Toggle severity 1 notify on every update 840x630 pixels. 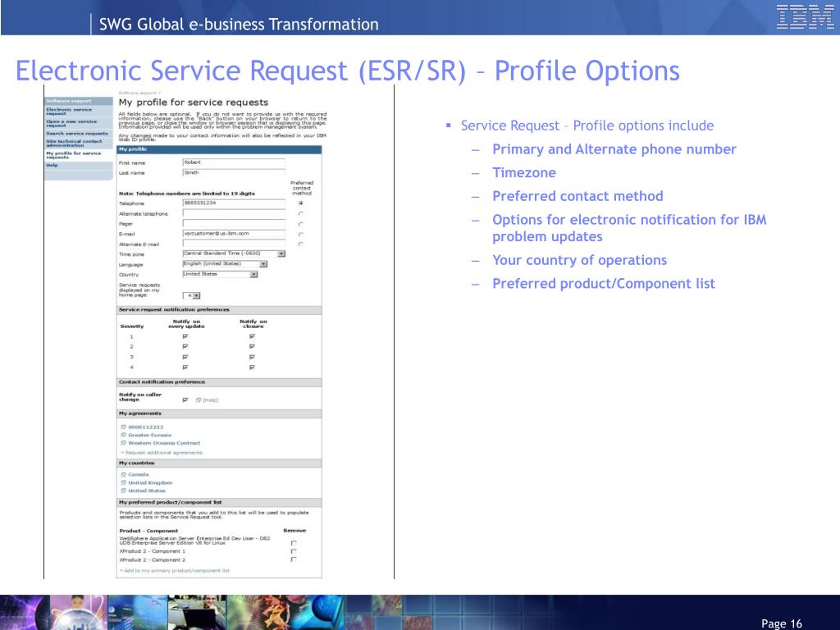[x=185, y=336]
